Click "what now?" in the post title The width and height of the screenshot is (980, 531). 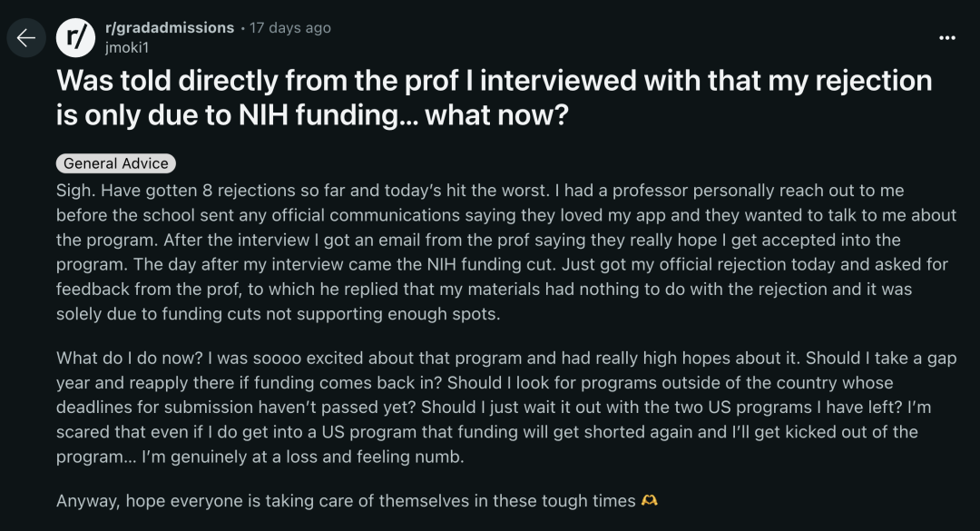click(497, 115)
